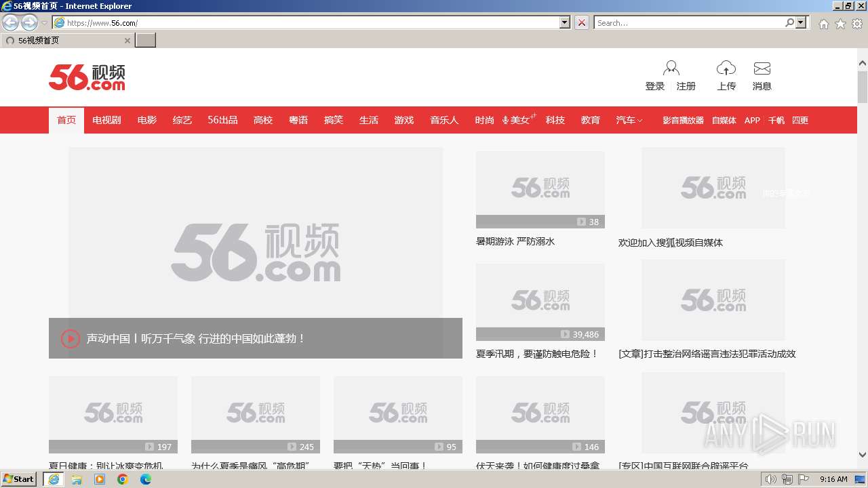Open the Tools gear icon
868x488 pixels.
click(857, 24)
